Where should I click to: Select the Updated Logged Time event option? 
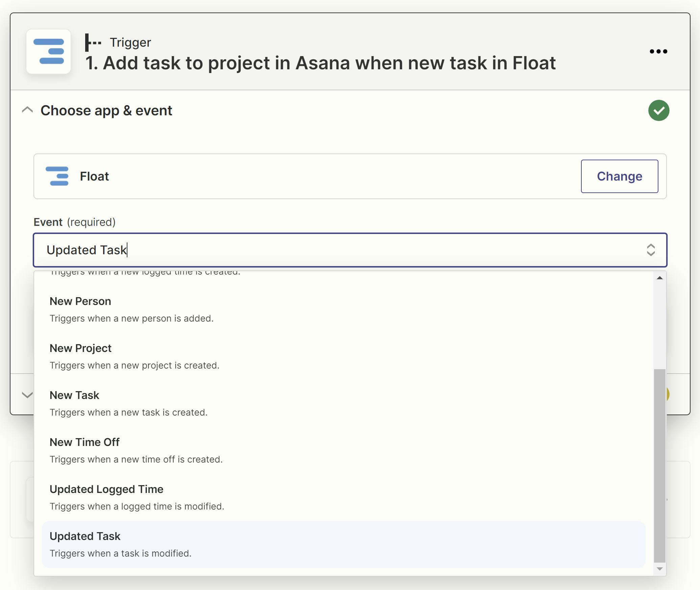343,497
